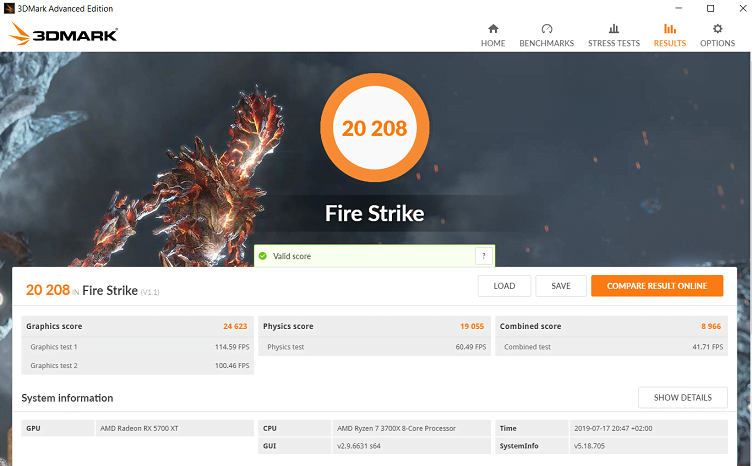752x466 pixels.
Task: Select the Graphics score header row
Action: coord(137,326)
